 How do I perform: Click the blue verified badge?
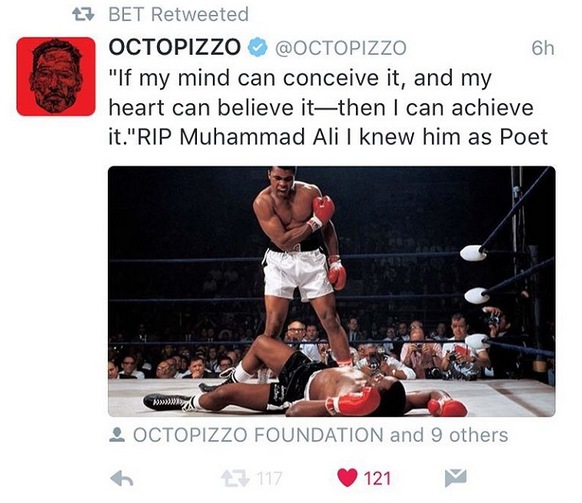coord(258,48)
